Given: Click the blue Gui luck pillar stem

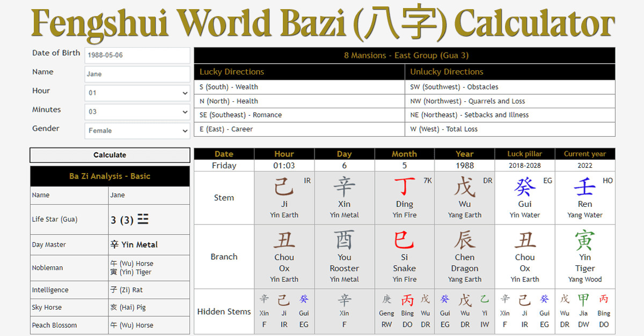Looking at the screenshot, I should 524,187.
